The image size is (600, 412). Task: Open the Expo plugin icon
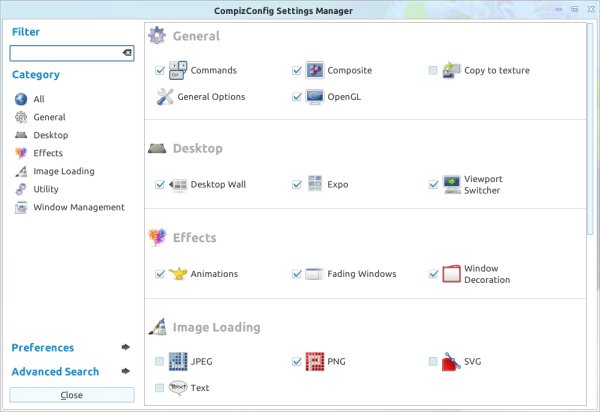(315, 184)
